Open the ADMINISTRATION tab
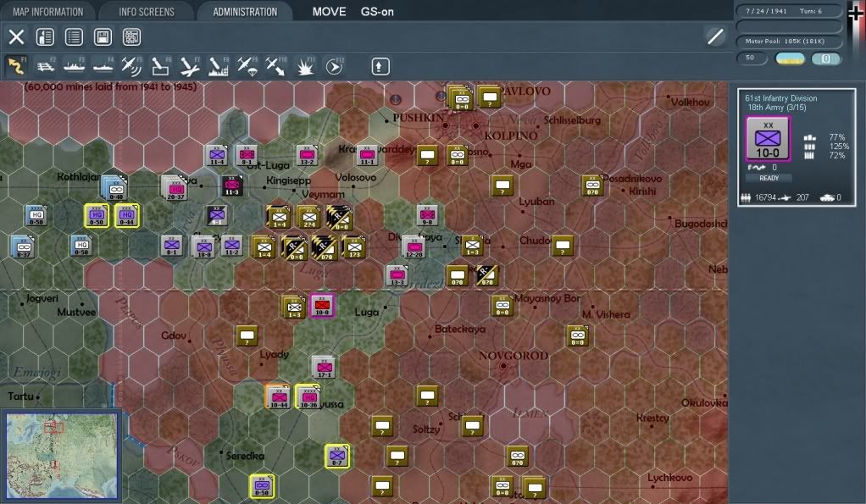Image resolution: width=866 pixels, height=504 pixels. (x=245, y=12)
